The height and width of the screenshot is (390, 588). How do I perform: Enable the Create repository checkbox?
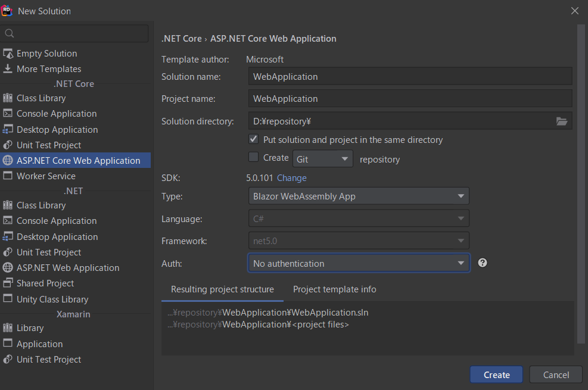coord(254,158)
